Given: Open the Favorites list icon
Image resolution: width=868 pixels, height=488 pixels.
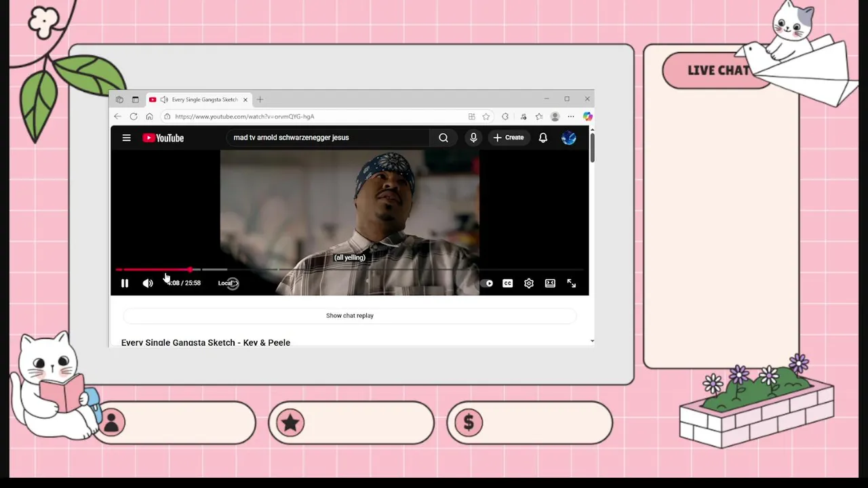Looking at the screenshot, I should [539, 117].
